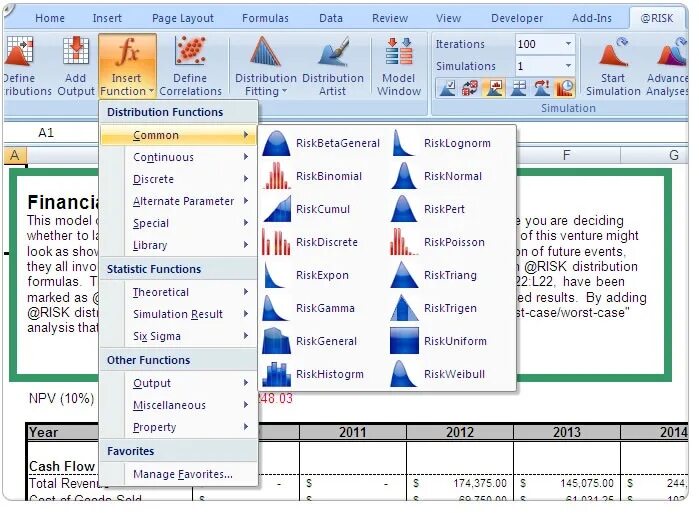The width and height of the screenshot is (699, 513).
Task: Open the Page Layout tab
Action: pos(183,18)
